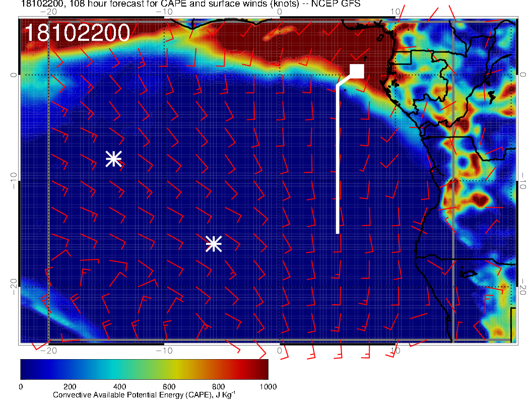Click the left axis latitude label -10
The height and width of the screenshot is (411, 532).
coord(13,181)
